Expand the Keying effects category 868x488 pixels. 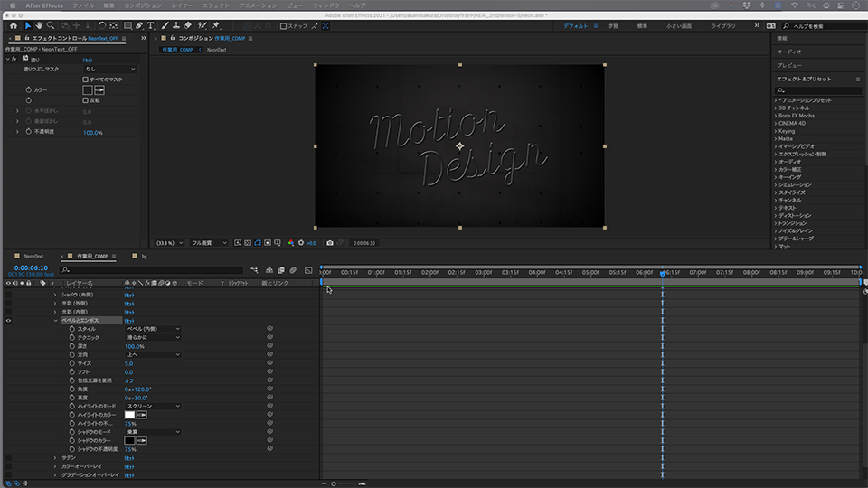776,131
